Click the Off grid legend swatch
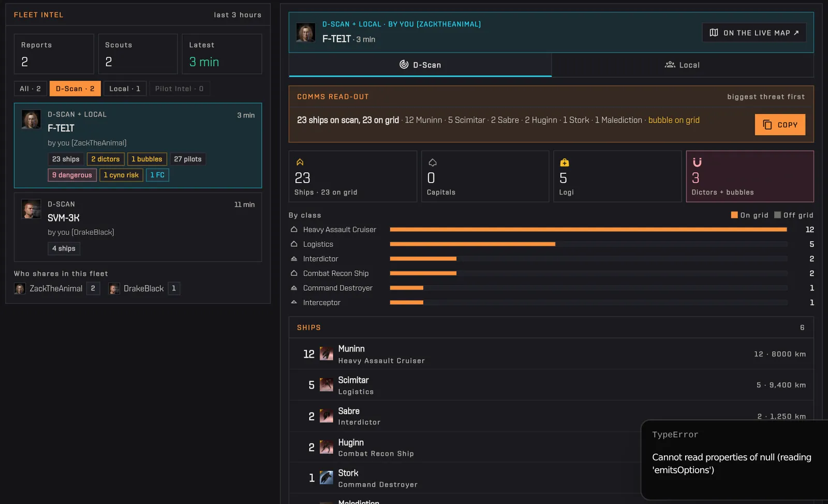 pyautogui.click(x=777, y=215)
